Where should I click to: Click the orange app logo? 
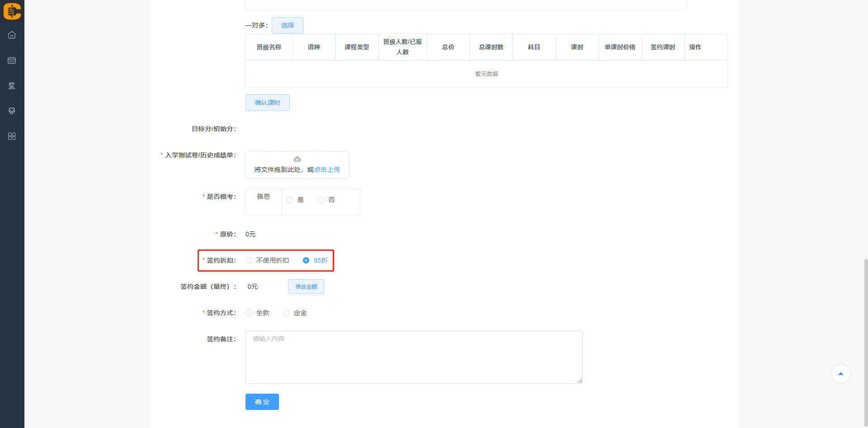[x=12, y=11]
